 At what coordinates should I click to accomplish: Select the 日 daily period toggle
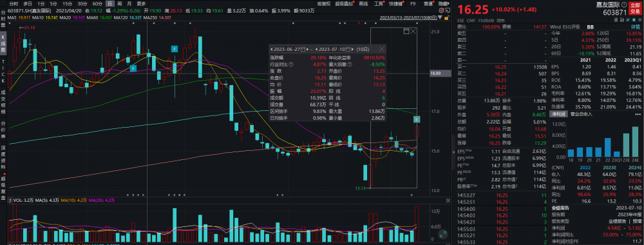tap(109, 3)
